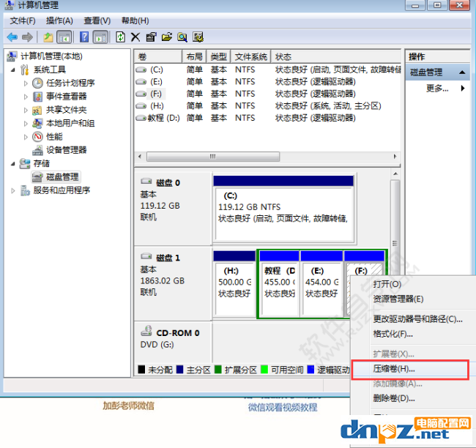Toggle the console tree pane icon
This screenshot has height=448, width=476.
[64, 37]
